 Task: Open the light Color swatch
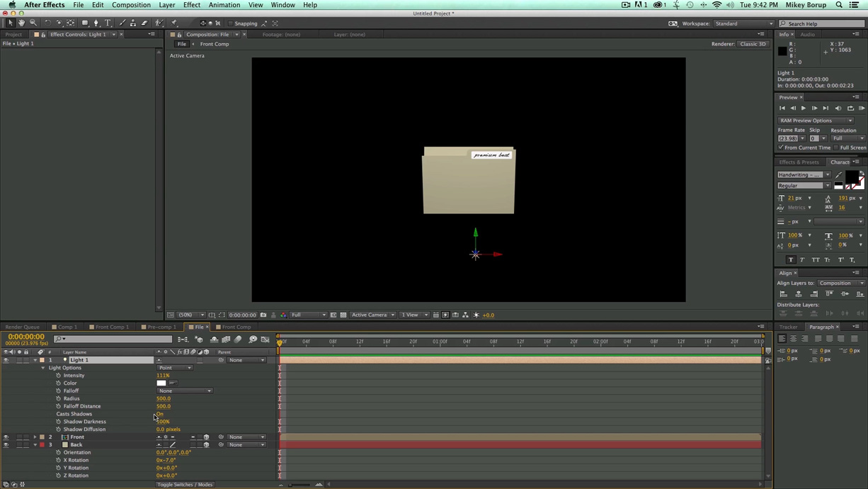click(x=161, y=383)
